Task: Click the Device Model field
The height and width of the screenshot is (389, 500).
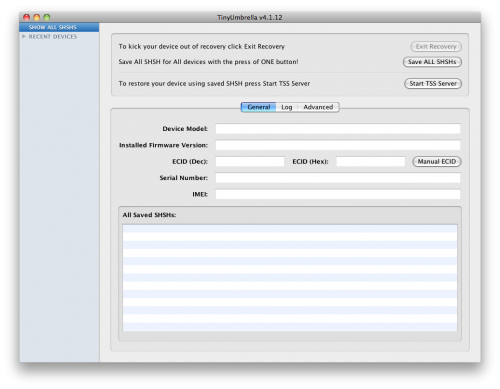Action: coord(338,129)
